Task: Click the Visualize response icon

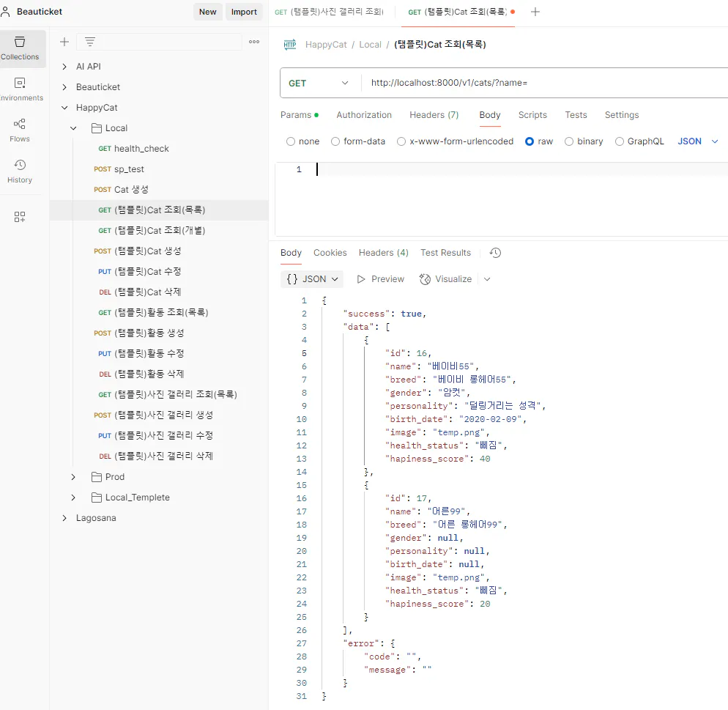Action: (425, 279)
